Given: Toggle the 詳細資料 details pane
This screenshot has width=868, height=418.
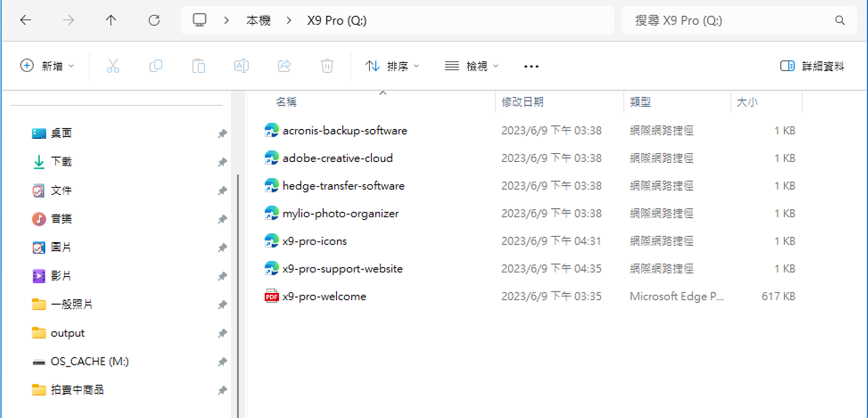Looking at the screenshot, I should point(812,66).
